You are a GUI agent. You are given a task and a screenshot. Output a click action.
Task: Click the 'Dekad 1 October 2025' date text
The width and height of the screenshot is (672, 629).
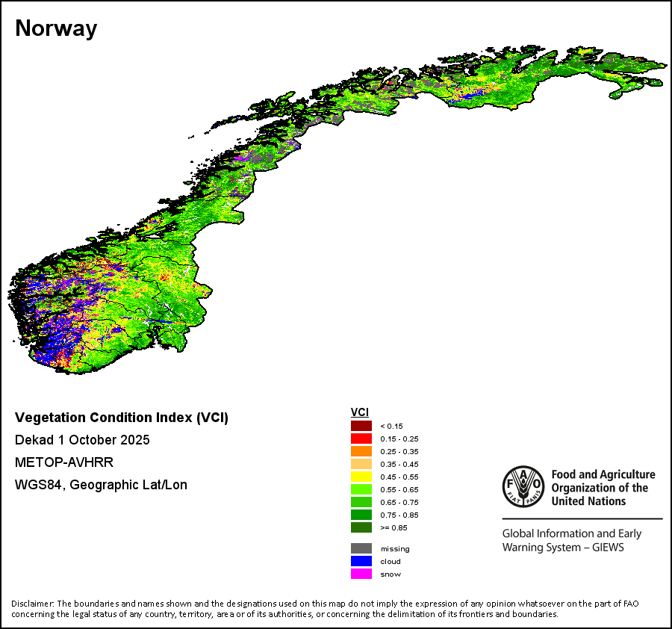82,439
